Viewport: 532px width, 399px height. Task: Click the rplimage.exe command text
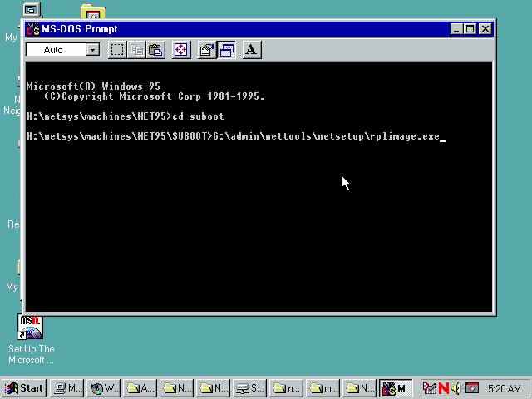click(326, 136)
